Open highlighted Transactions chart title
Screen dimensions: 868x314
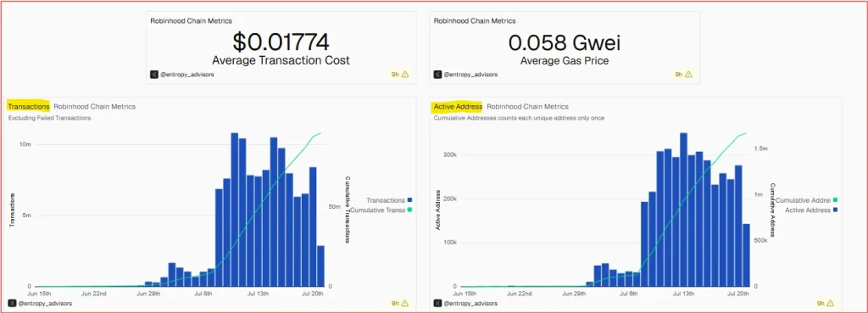coord(29,106)
